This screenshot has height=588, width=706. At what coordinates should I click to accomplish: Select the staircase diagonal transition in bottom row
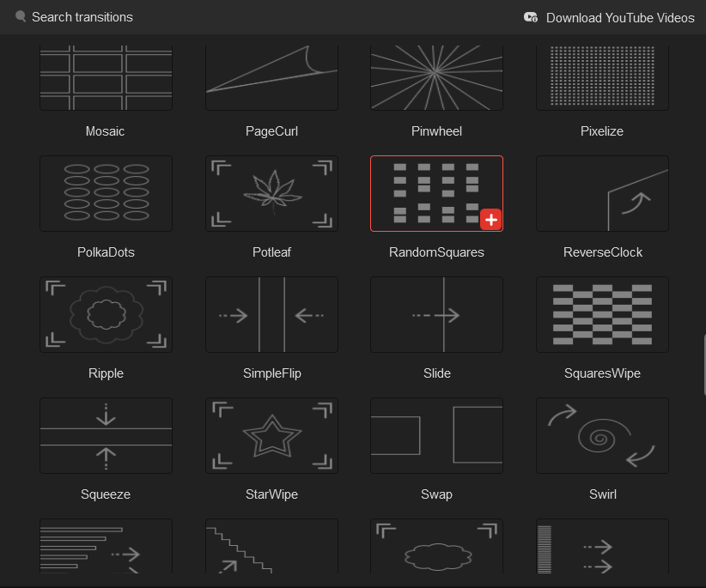[x=271, y=546]
